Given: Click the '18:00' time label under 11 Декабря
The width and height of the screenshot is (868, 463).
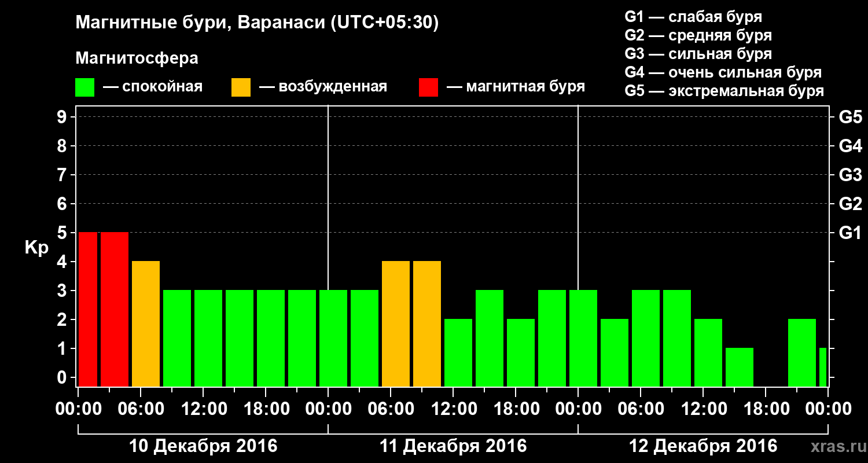Looking at the screenshot, I should click(x=516, y=409).
